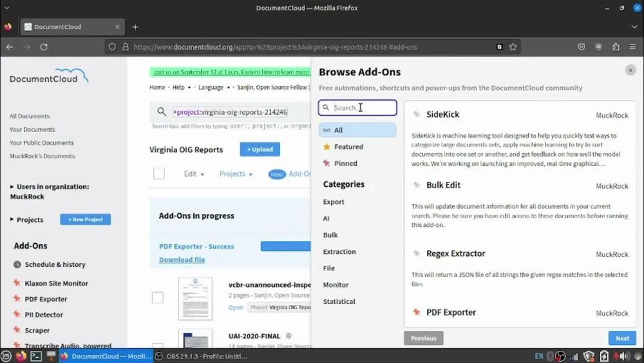This screenshot has width=644, height=363.
Task: Open the vcbr-unannounced-inspe document via Open link
Action: coord(236,307)
